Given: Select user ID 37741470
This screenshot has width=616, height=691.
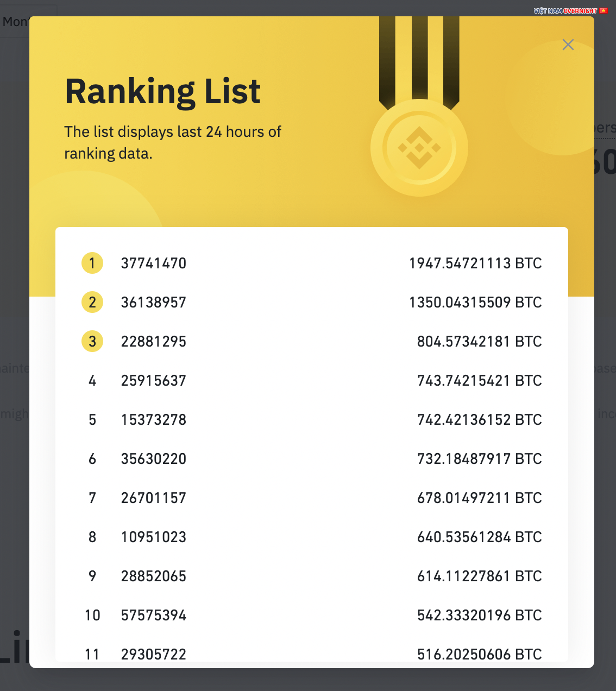Looking at the screenshot, I should 154,263.
